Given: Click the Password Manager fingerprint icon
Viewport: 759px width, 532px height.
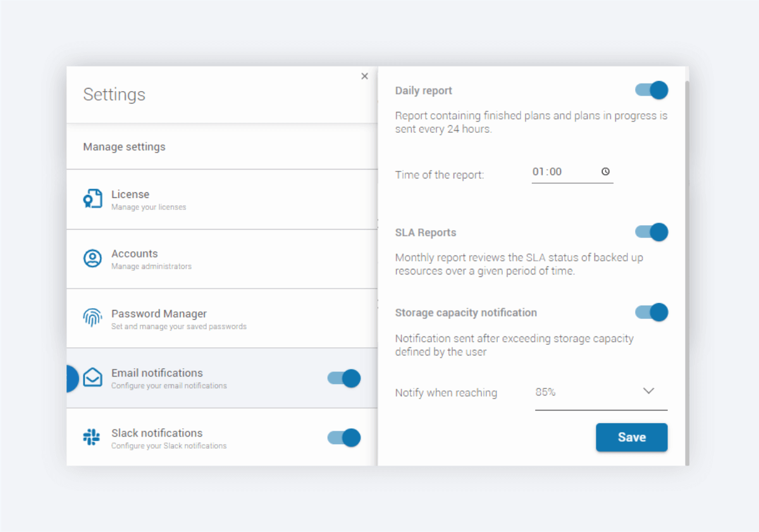Looking at the screenshot, I should tap(93, 318).
